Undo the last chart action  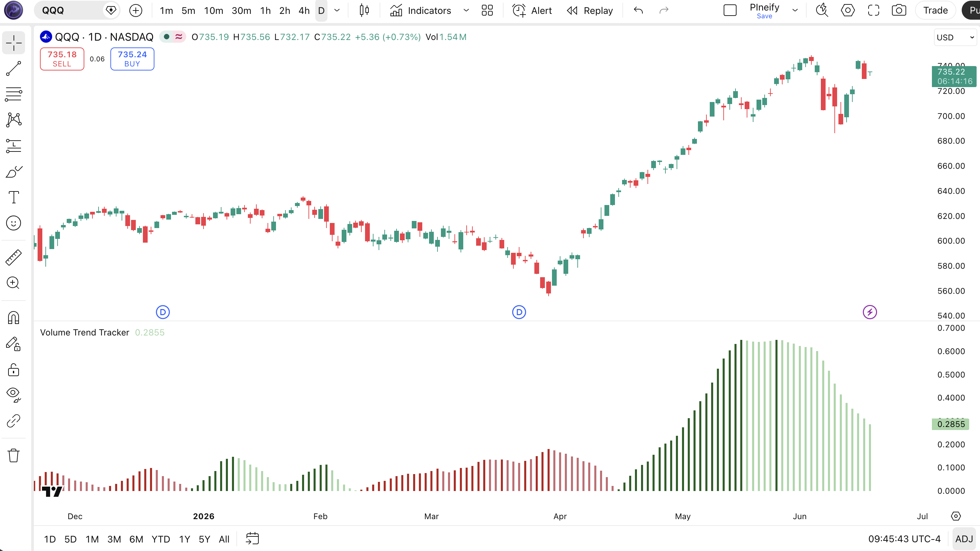pos(638,10)
